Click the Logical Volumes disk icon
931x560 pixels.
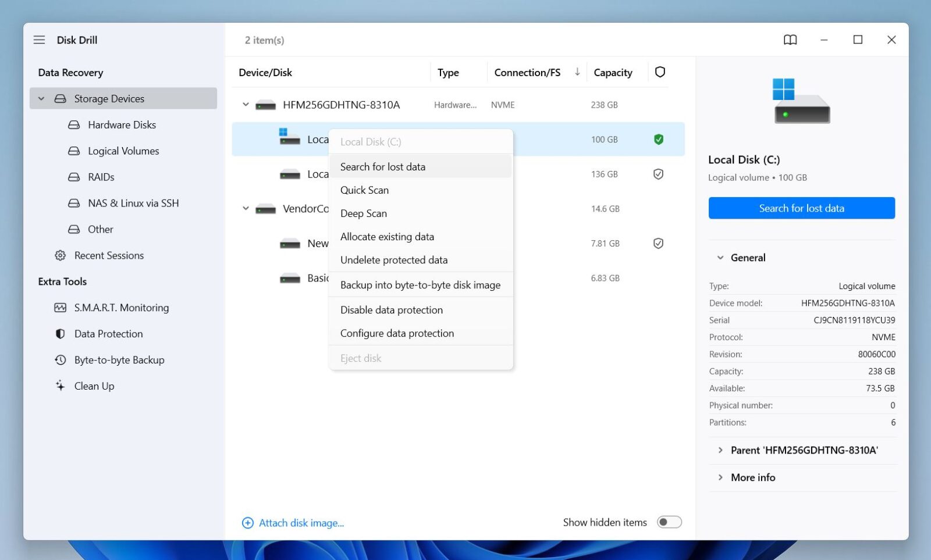[x=73, y=151]
